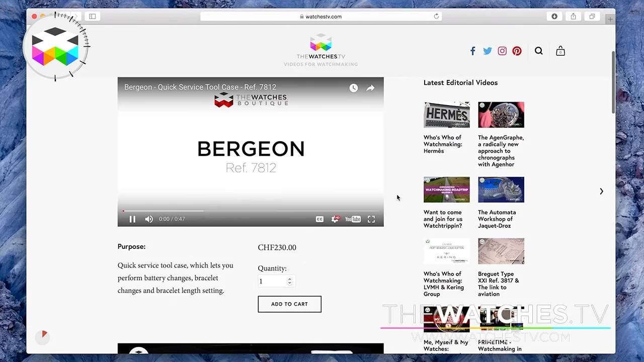
Task: Open the Watchmaking Roadtrip thumbnail
Action: tap(447, 190)
